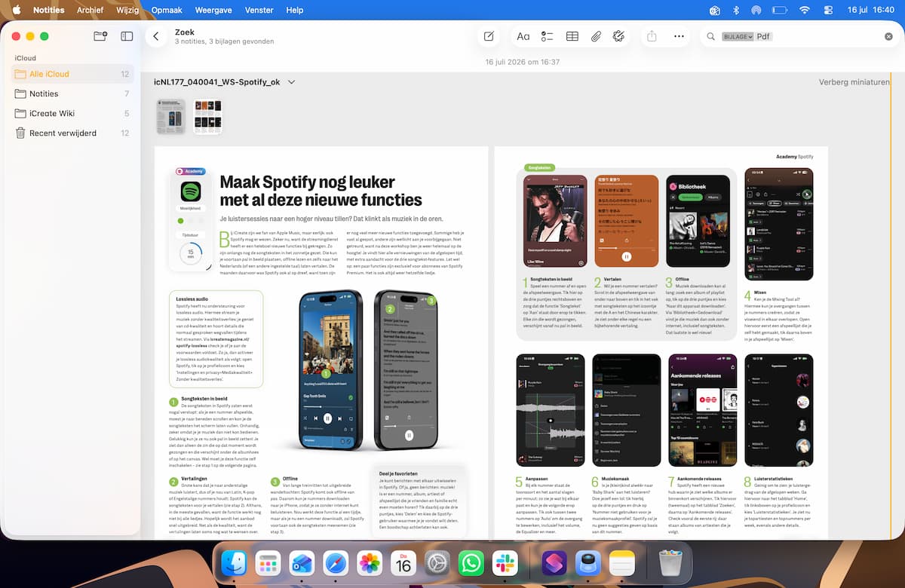Open the three-dots more options menu
This screenshot has width=905, height=588.
[679, 36]
